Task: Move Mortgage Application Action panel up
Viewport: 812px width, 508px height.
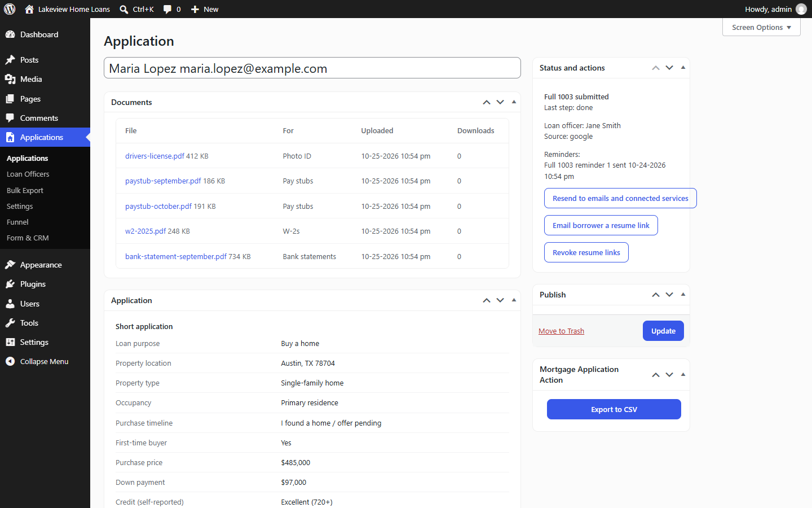Action: pos(656,375)
